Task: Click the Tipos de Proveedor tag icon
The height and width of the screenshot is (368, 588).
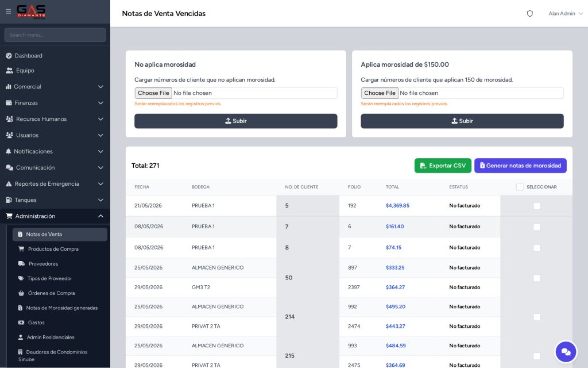Action: (x=21, y=278)
